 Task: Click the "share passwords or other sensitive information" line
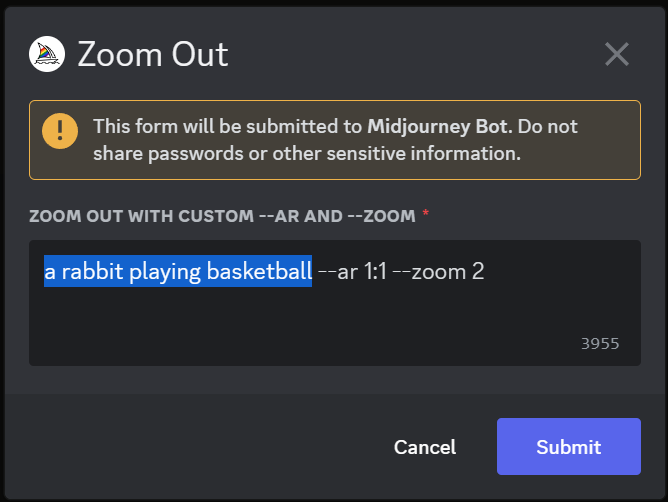coord(307,153)
